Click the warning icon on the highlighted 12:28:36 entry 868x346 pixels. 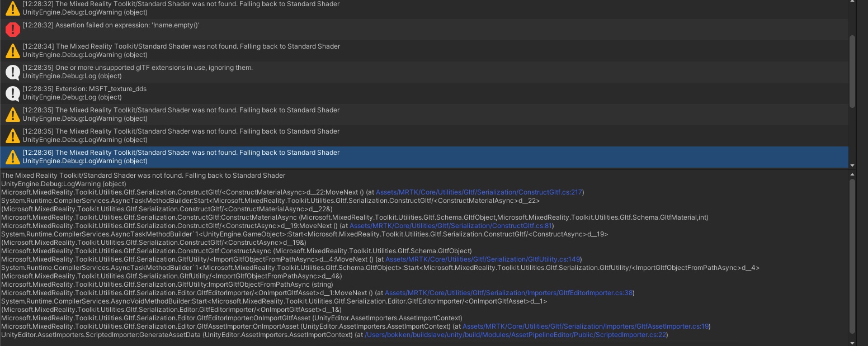(x=12, y=157)
